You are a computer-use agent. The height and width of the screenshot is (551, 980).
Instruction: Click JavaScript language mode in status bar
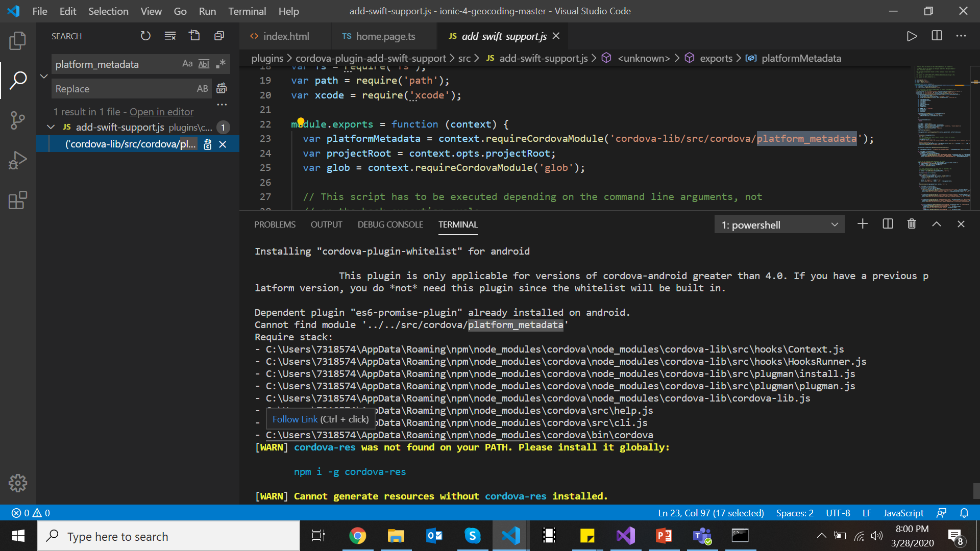(x=903, y=513)
